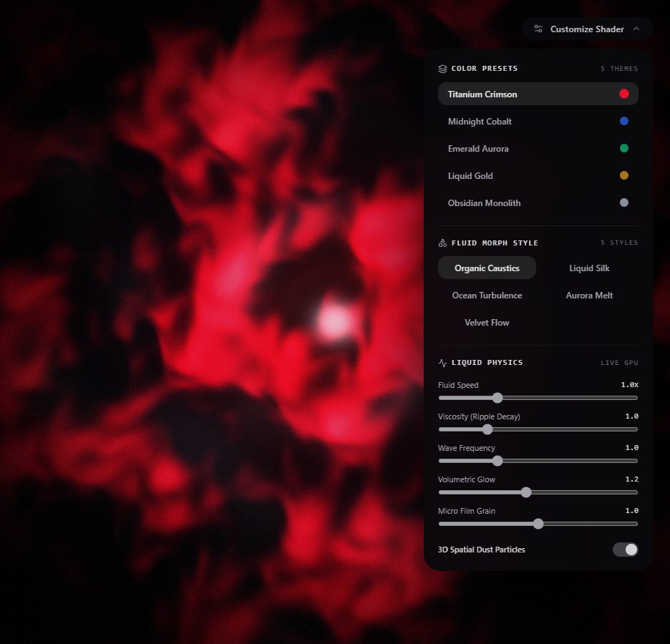Click the sliders icon beside Customize Shader

tap(538, 29)
